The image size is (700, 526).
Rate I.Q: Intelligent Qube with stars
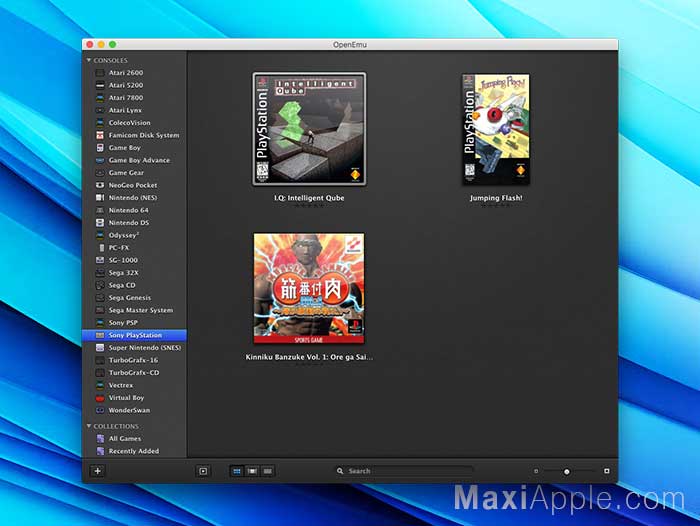(309, 206)
